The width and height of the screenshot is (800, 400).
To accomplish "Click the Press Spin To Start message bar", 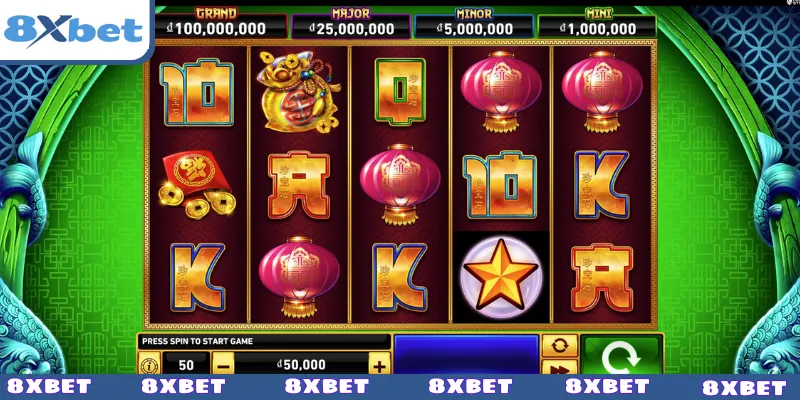I will pos(264,341).
